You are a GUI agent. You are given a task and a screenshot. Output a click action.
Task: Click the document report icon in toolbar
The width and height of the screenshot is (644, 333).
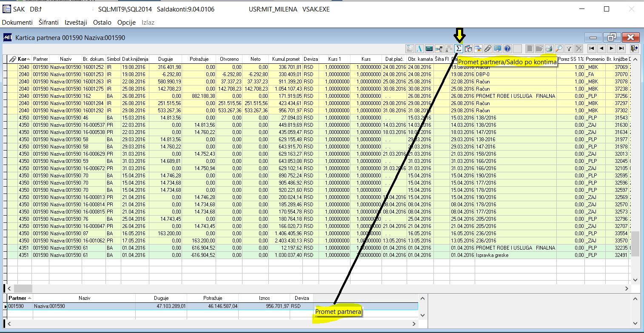pyautogui.click(x=410, y=48)
